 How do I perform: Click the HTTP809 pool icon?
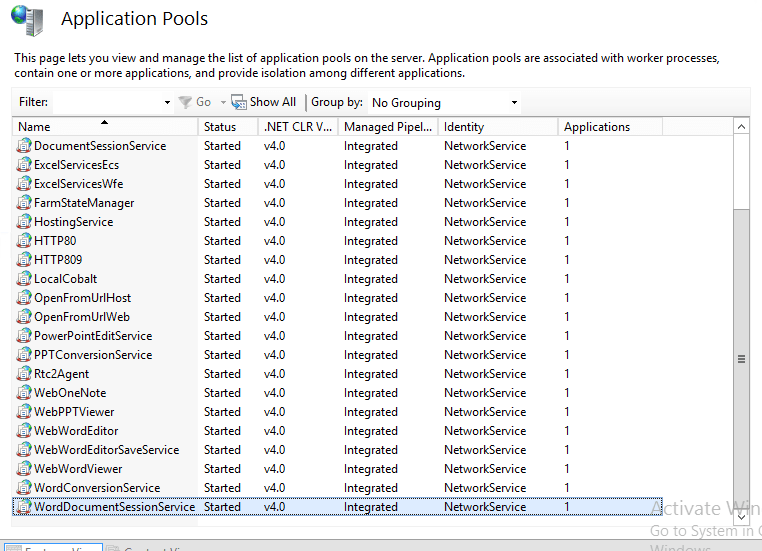tap(24, 259)
